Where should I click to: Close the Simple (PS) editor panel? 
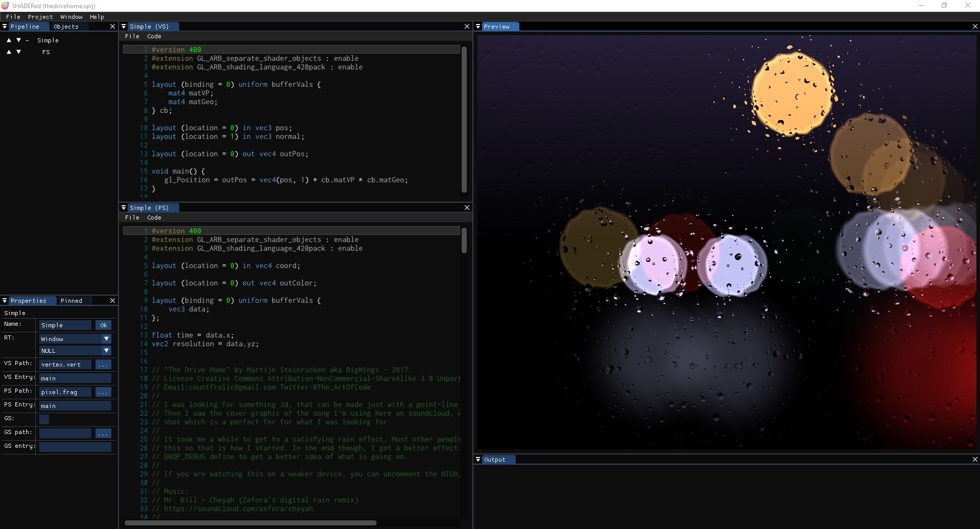tap(467, 208)
